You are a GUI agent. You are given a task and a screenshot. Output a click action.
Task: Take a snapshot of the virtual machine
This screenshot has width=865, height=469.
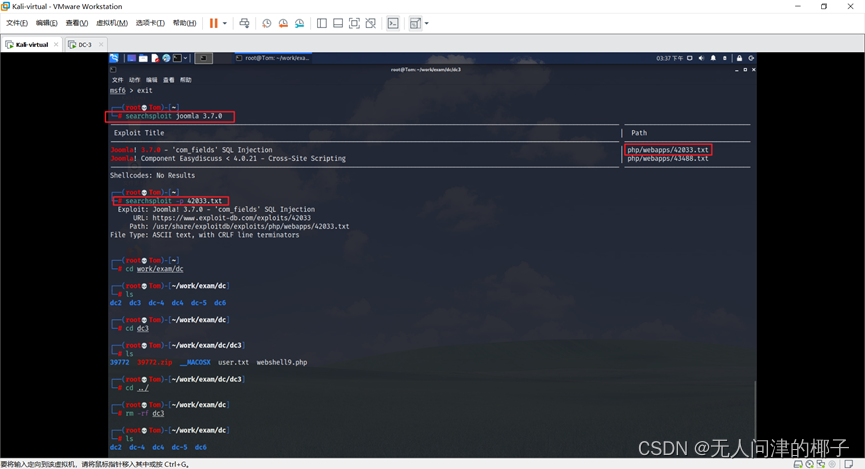point(266,23)
